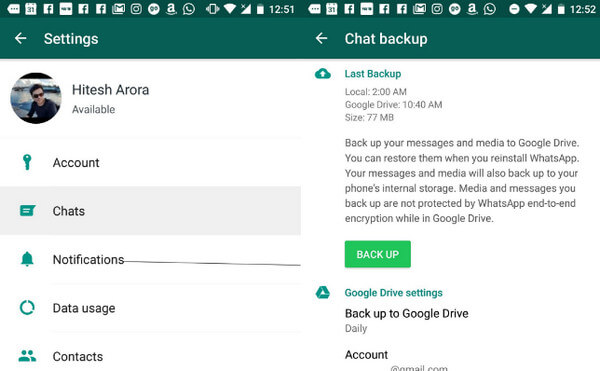
Task: Open the Account settings row
Action: point(150,163)
